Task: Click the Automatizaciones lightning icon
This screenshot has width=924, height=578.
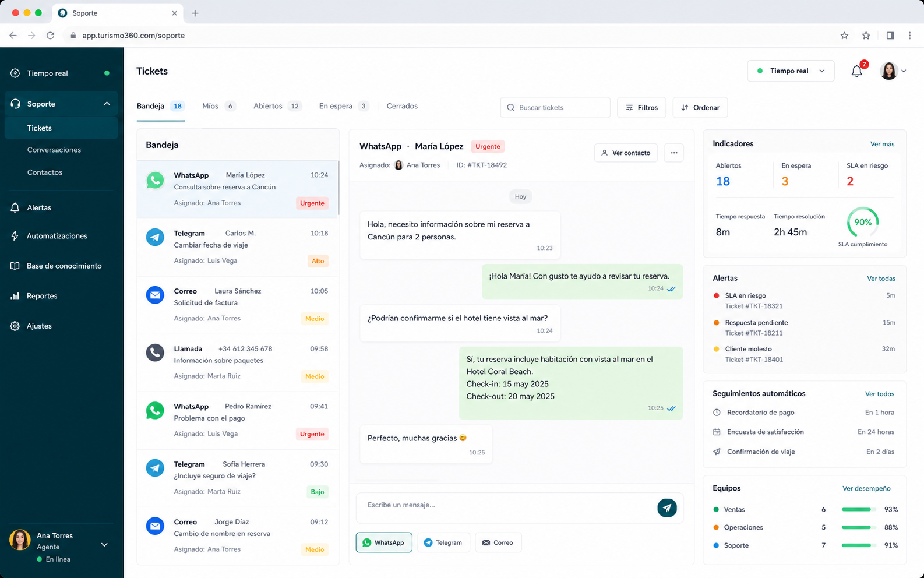Action: coord(15,236)
